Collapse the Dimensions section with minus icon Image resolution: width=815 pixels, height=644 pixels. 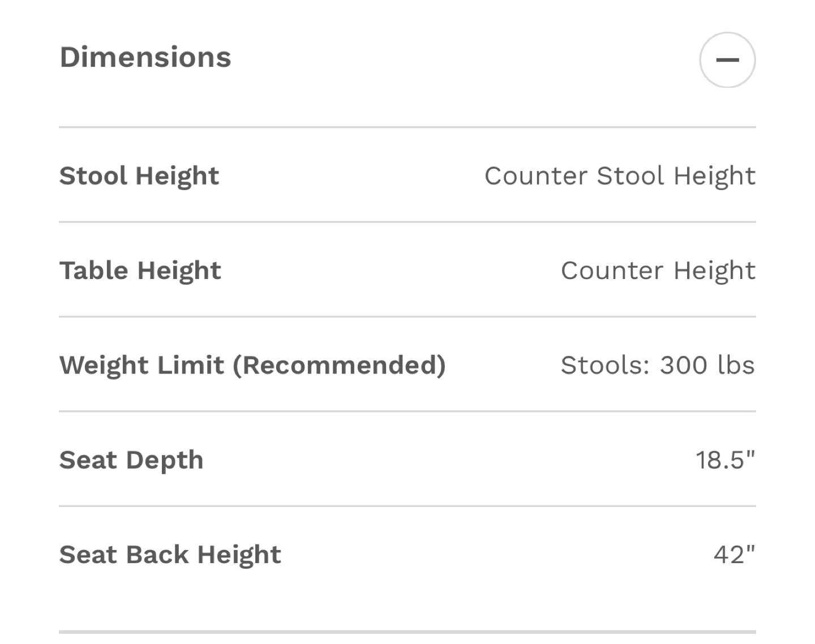pos(727,59)
